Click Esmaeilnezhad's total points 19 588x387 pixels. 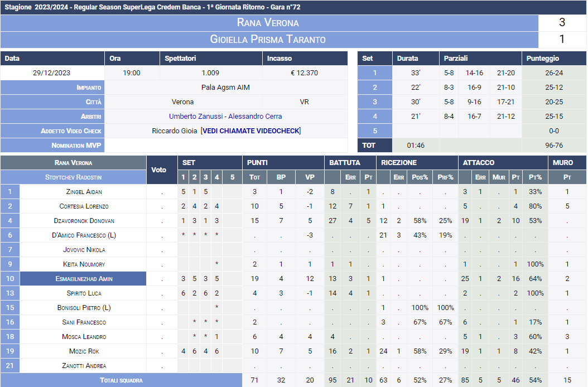pyautogui.click(x=254, y=279)
